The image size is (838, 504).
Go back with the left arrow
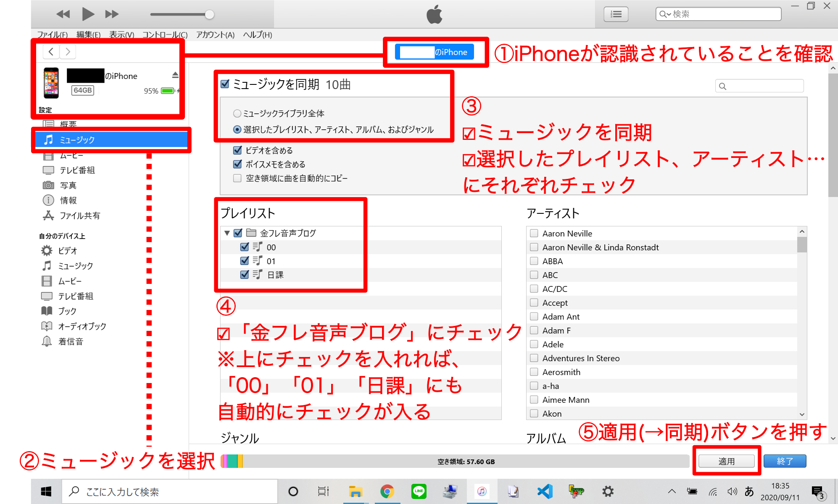(x=51, y=52)
